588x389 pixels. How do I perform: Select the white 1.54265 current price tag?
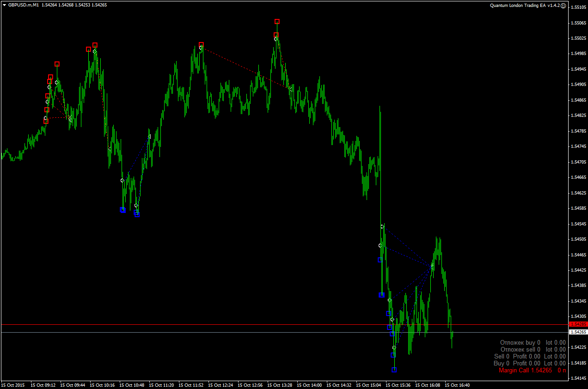point(578,332)
